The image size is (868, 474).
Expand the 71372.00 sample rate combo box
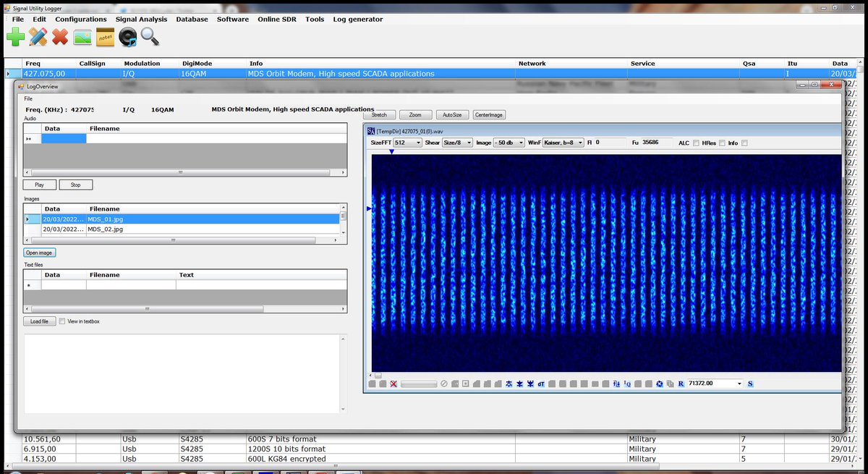point(739,384)
